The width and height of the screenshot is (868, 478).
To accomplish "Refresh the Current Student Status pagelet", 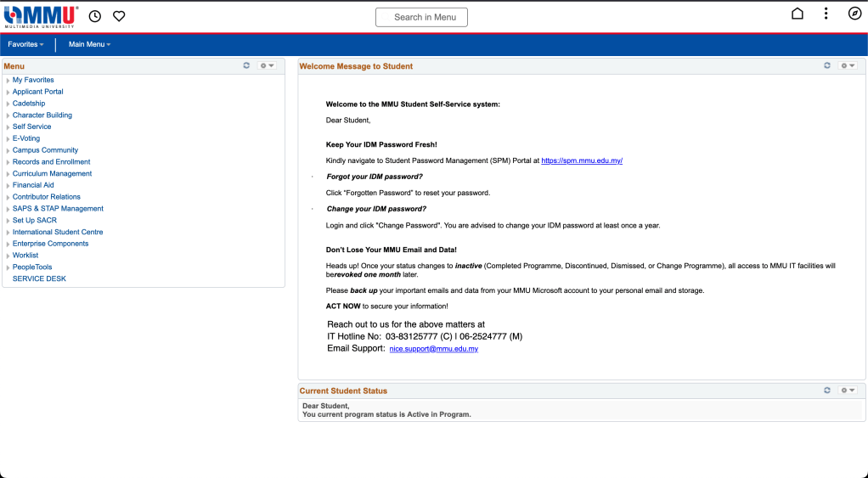I will 826,391.
